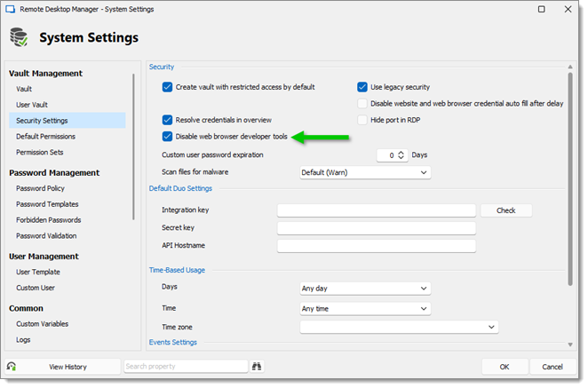Image resolution: width=588 pixels, height=388 pixels.
Task: Click the headset support icon
Action: 12,367
